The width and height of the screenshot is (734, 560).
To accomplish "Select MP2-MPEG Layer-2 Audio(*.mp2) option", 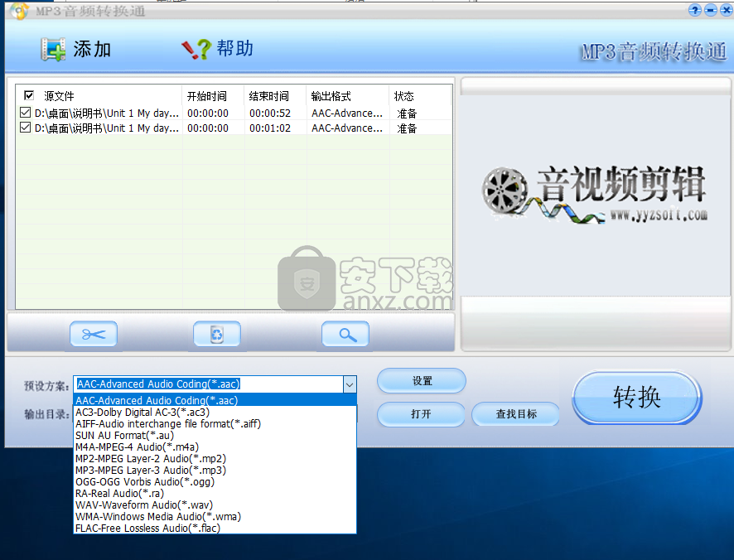I will tap(215, 458).
